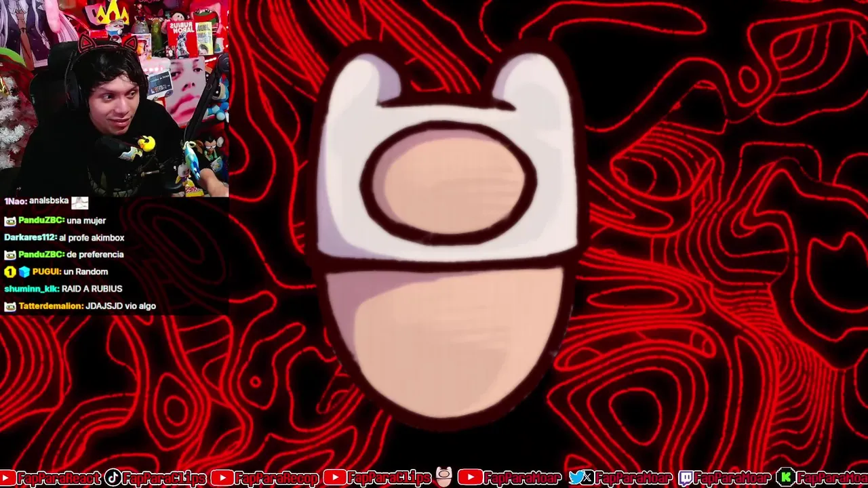This screenshot has height=488, width=868.
Task: Click the YouTube icon beside FapParaRecop
Action: 221,479
